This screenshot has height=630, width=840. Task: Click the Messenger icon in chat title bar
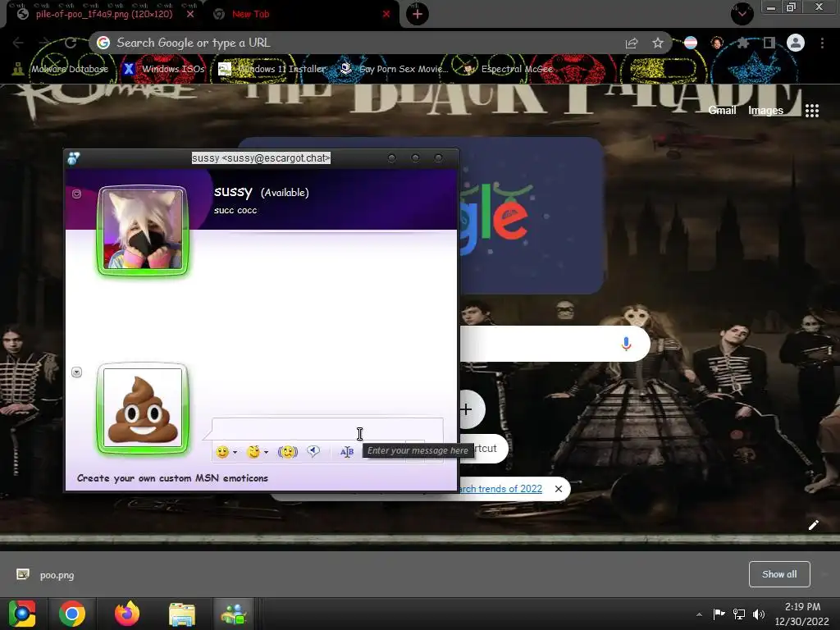tap(73, 158)
